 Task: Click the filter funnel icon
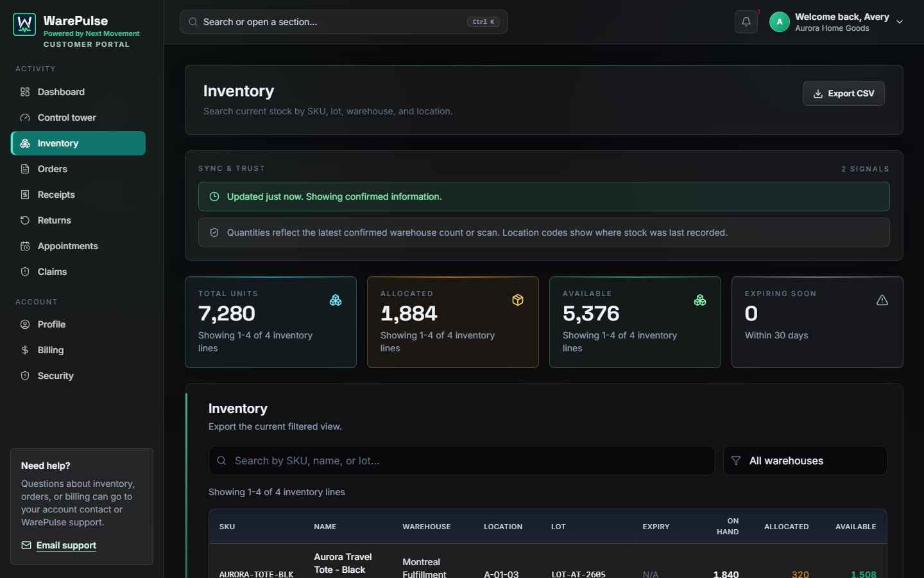pos(736,460)
